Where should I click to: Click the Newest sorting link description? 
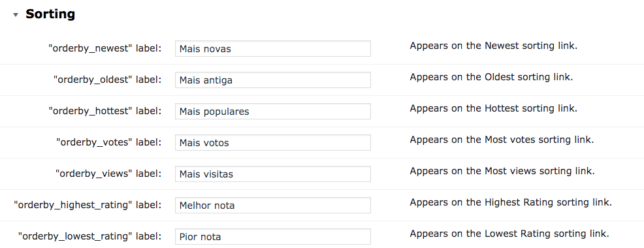tap(494, 46)
